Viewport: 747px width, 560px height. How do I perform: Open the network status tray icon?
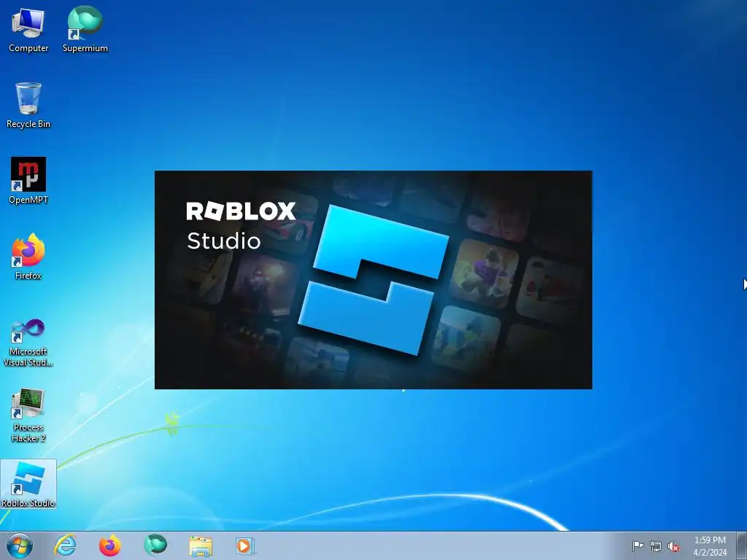click(x=656, y=546)
